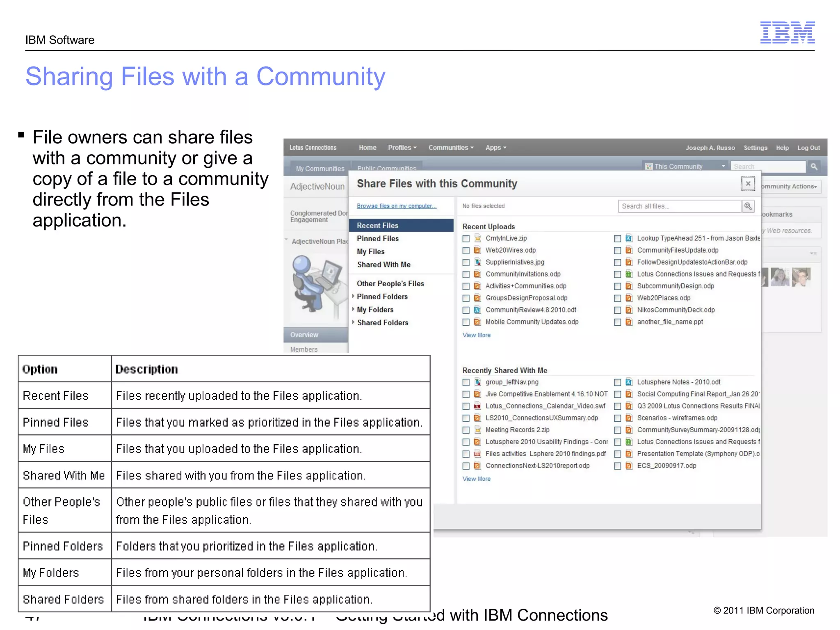
Task: Click the Search all files input field
Action: click(680, 206)
